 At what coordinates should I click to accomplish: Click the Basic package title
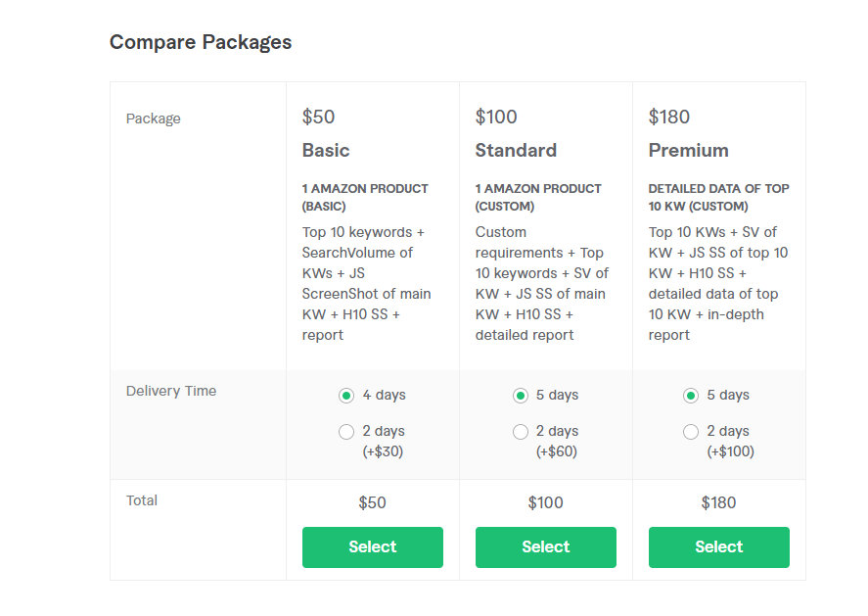[x=326, y=150]
